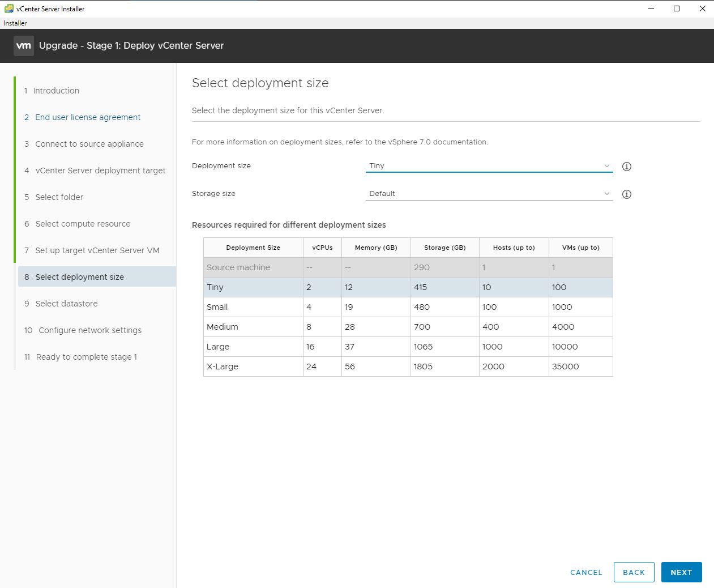Click the Memory (GB) column header
The image size is (714, 588).
(x=376, y=248)
